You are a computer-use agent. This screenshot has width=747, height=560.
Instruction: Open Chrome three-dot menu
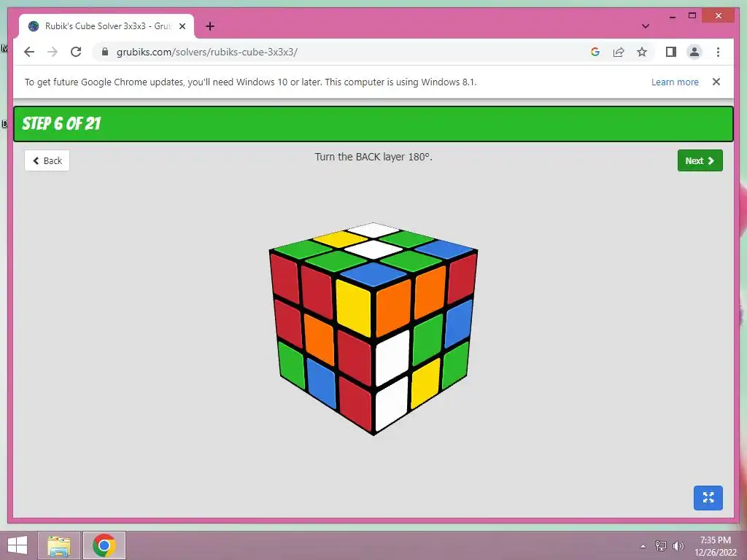[718, 52]
